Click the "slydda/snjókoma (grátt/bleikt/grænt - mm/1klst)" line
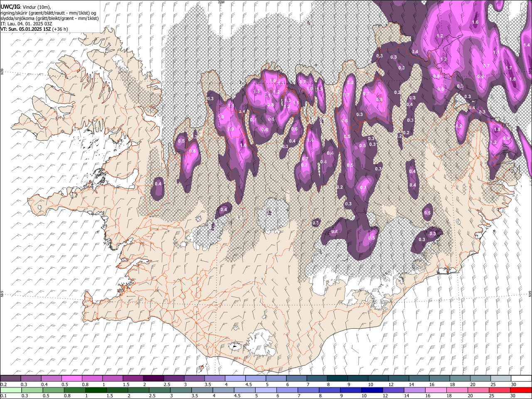This screenshot has height=399, width=532. point(49,18)
